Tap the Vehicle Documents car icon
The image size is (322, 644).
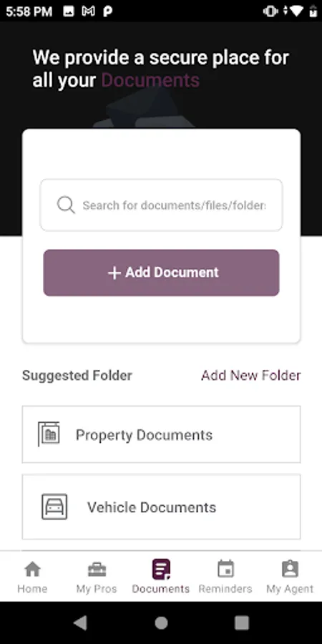[x=54, y=507]
